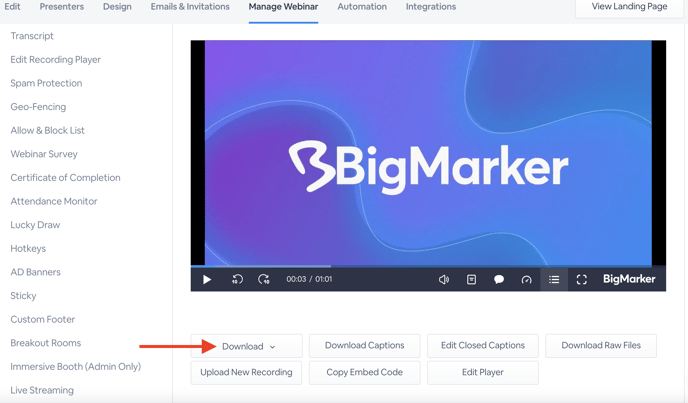Screen dimensions: 688x403
Task: Change playback speed via gauge icon
Action: click(527, 280)
